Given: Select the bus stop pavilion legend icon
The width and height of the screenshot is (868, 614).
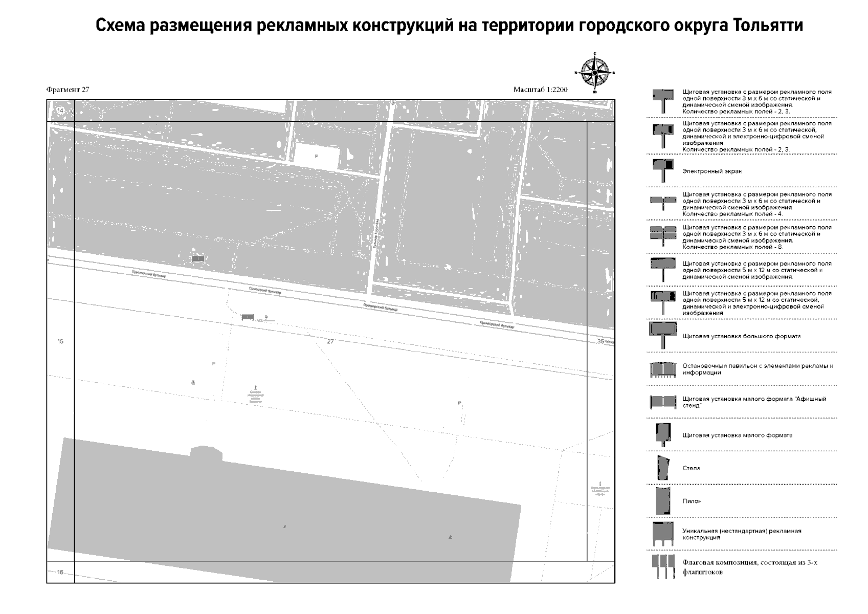Looking at the screenshot, I should (x=663, y=369).
